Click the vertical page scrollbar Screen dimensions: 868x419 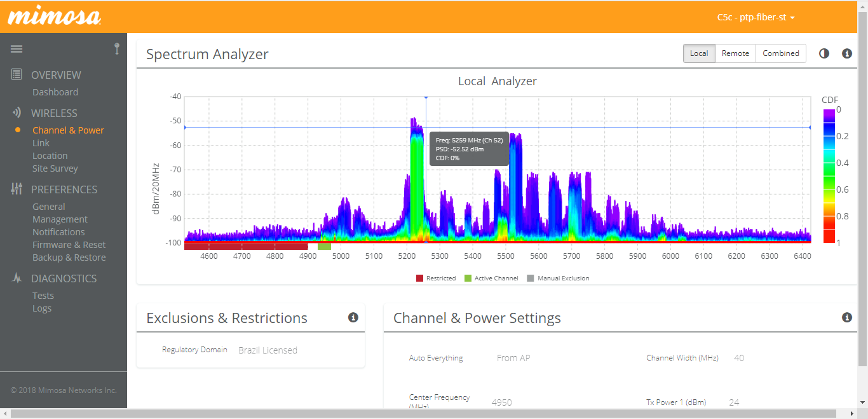pos(862,188)
